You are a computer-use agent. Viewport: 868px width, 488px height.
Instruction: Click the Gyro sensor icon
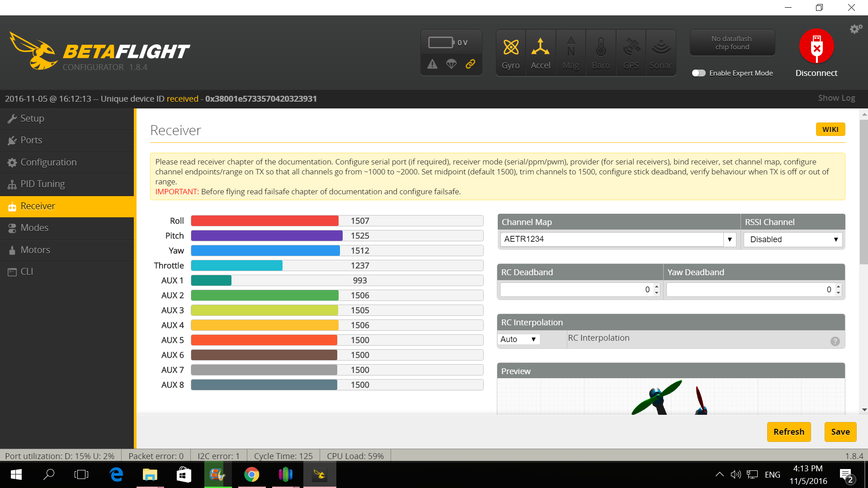(x=510, y=52)
